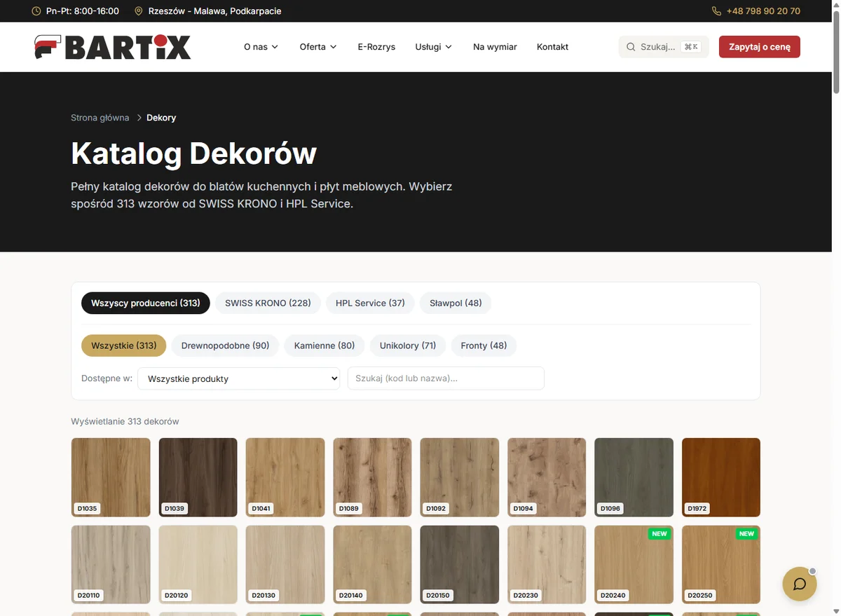841x616 pixels.
Task: Click the phone number +48 798 90 20 70
Action: 763,11
